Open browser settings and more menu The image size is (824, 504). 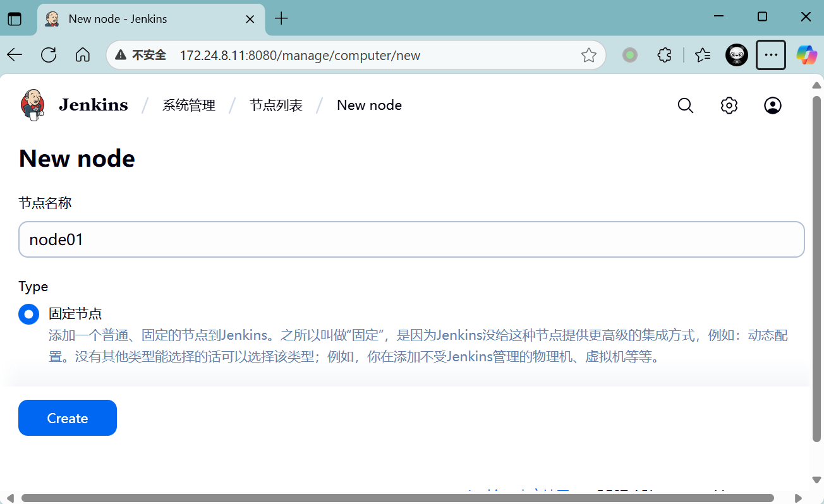pyautogui.click(x=770, y=55)
